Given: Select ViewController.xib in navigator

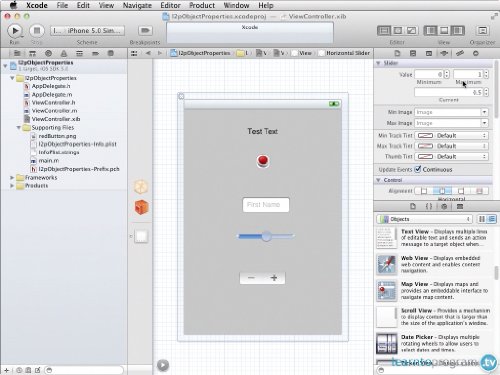Looking at the screenshot, I should 56,119.
